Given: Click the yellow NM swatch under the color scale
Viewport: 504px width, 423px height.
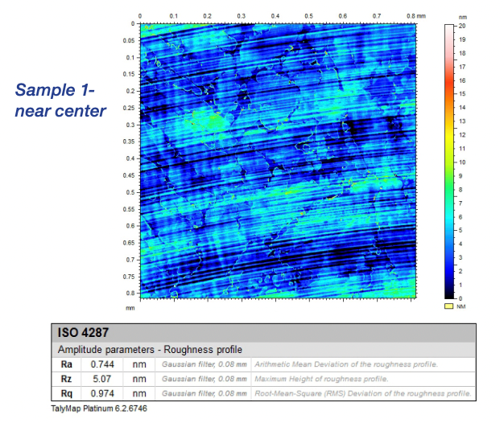Looking at the screenshot, I should [450, 306].
